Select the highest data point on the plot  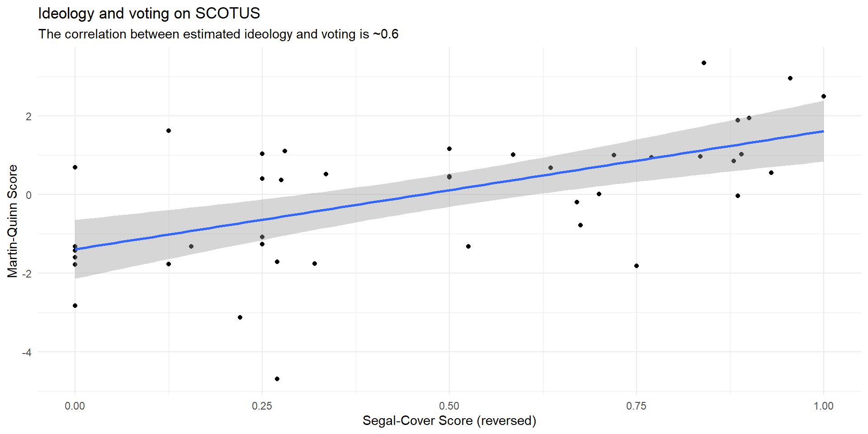pyautogui.click(x=704, y=63)
